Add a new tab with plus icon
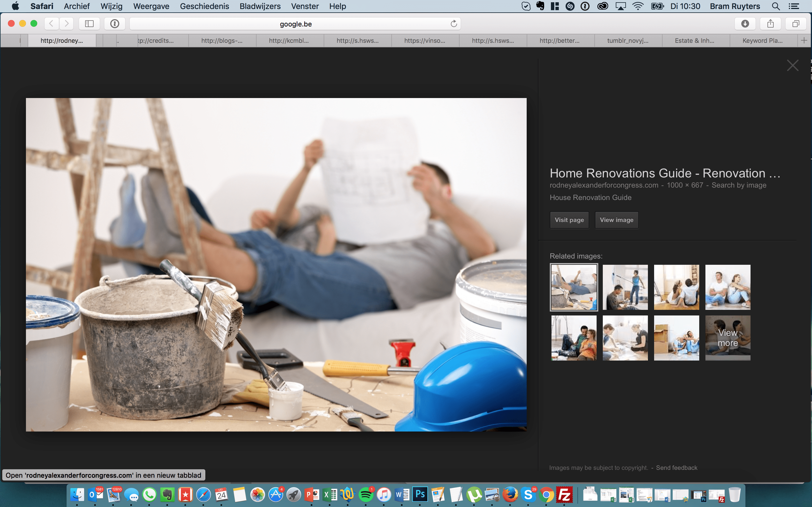The image size is (812, 507). (x=804, y=41)
